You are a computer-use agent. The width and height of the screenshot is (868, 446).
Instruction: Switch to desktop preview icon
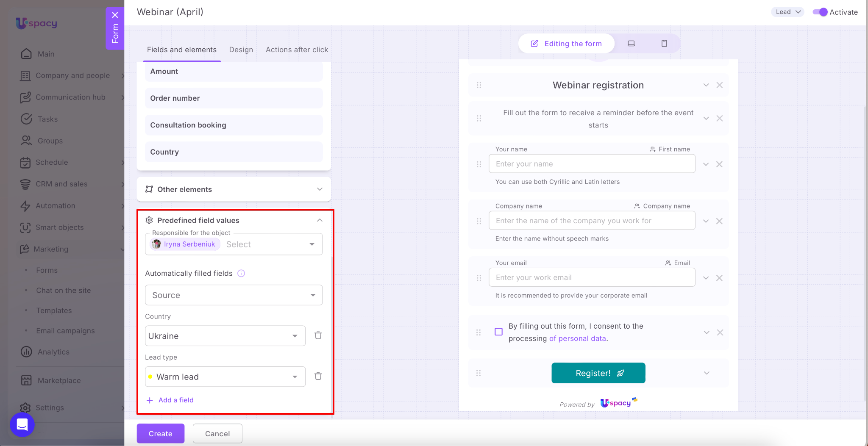(x=631, y=43)
